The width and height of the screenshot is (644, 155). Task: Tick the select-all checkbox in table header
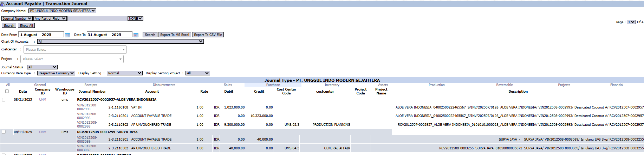tap(7, 91)
